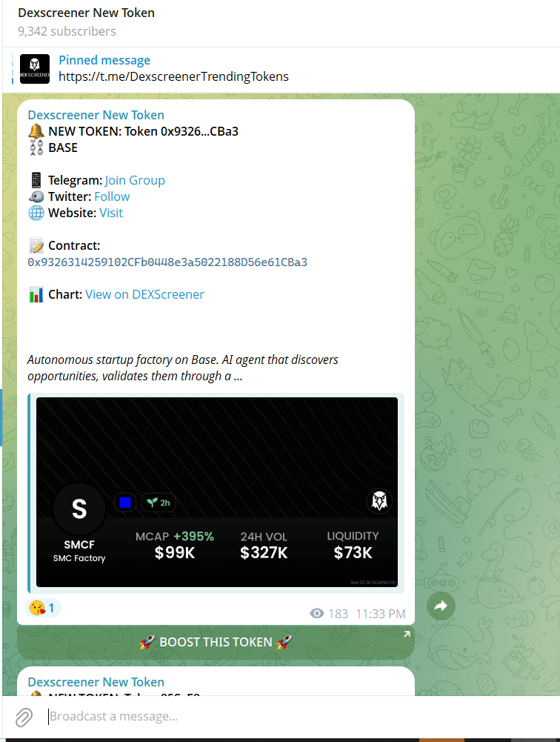Click the 183 views count
Image resolution: width=560 pixels, height=742 pixels.
(339, 614)
